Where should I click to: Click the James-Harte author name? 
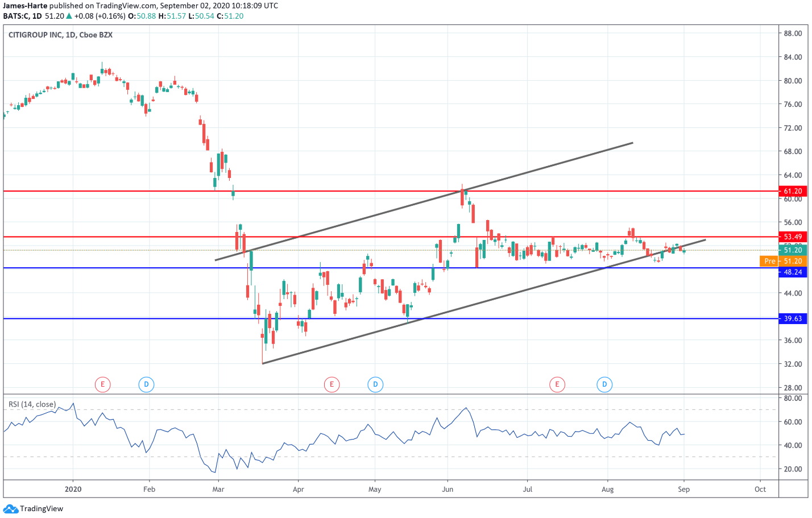click(x=25, y=6)
